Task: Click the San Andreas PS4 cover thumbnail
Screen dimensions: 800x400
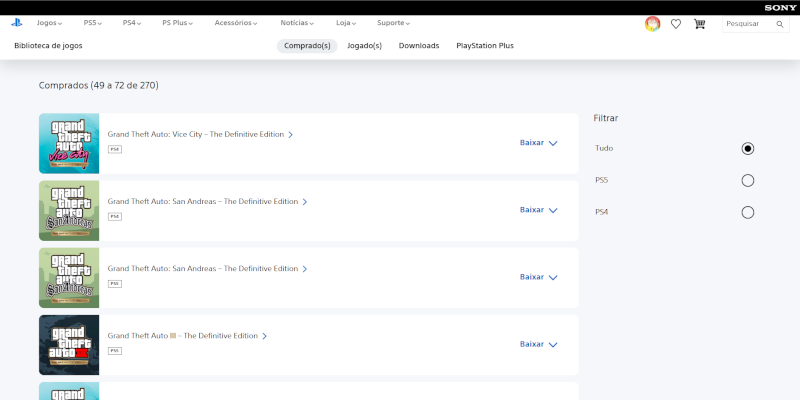Action: click(x=69, y=211)
